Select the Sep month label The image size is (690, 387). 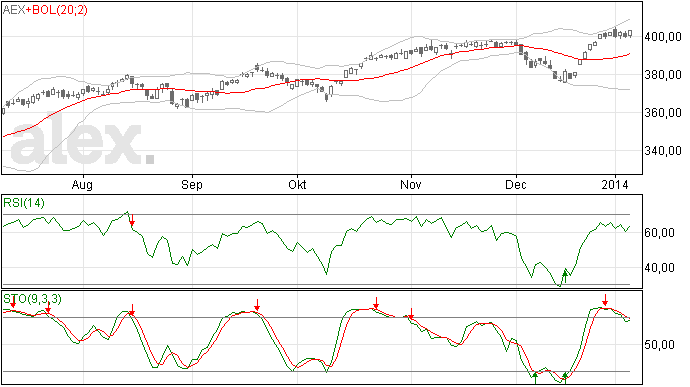click(x=192, y=185)
